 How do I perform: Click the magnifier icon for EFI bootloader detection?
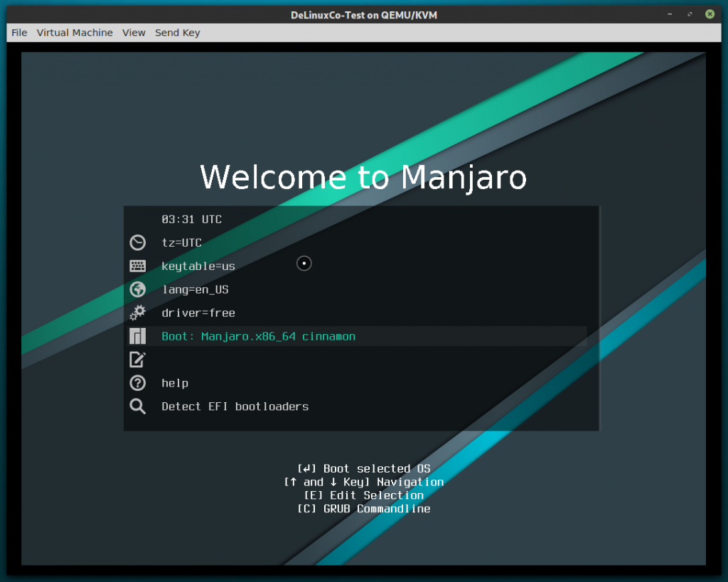[136, 406]
